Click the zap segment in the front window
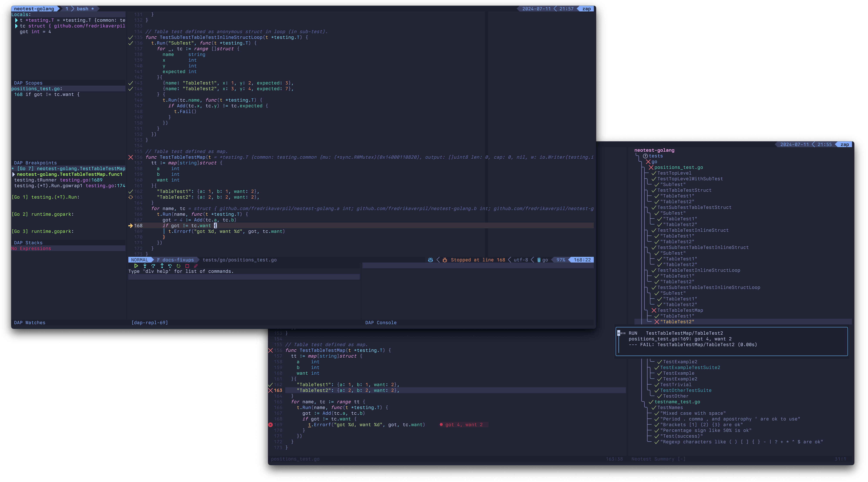This screenshot has height=482, width=868. point(586,9)
